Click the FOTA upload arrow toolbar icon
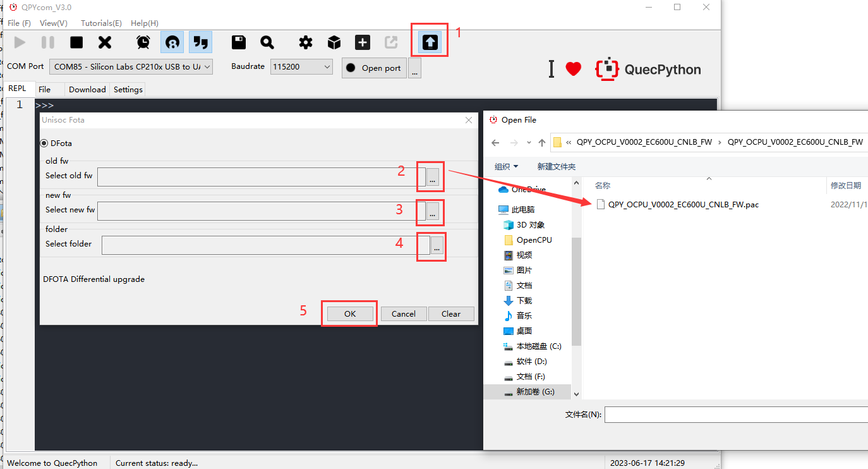Screen dimensions: 868x469 (430, 42)
